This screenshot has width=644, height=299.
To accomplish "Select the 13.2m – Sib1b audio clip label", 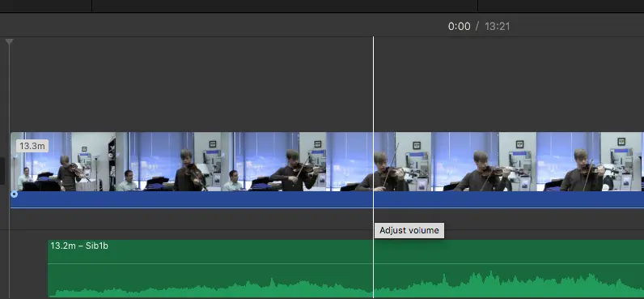I will [79, 246].
